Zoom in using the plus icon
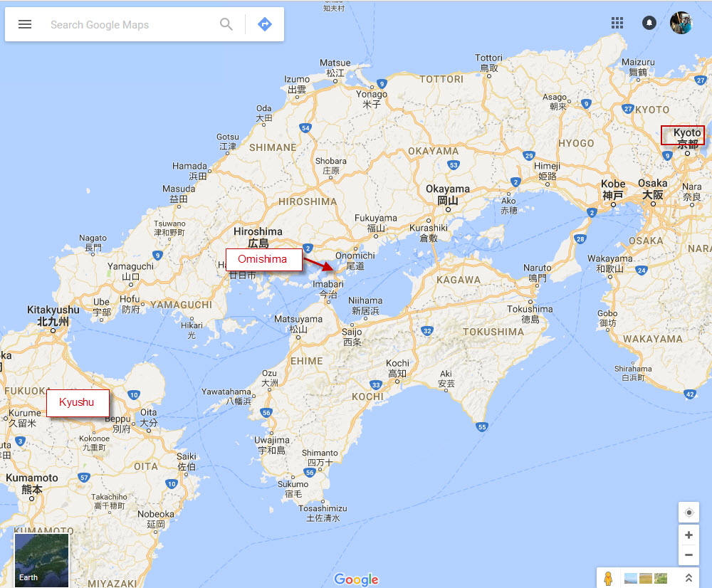This screenshot has width=712, height=588. point(689,535)
